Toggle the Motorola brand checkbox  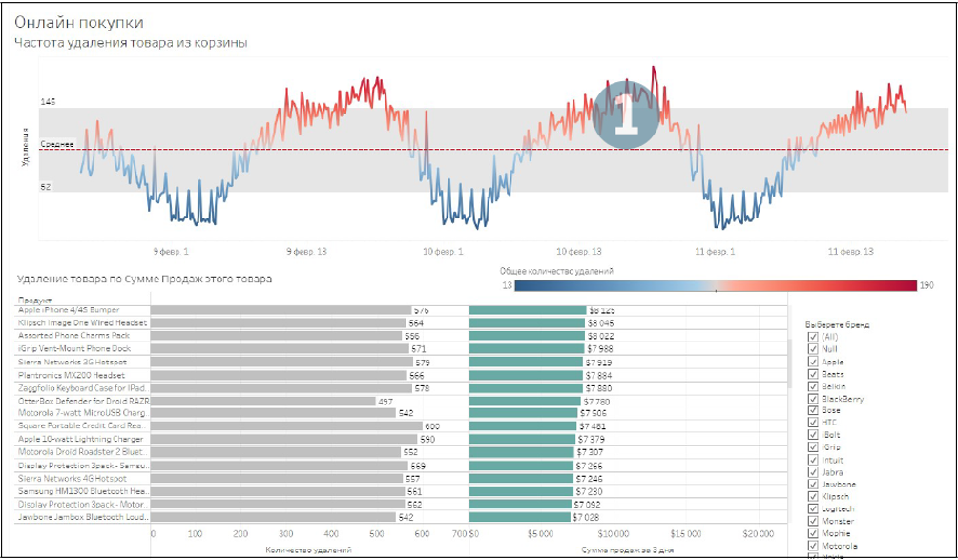[812, 547]
